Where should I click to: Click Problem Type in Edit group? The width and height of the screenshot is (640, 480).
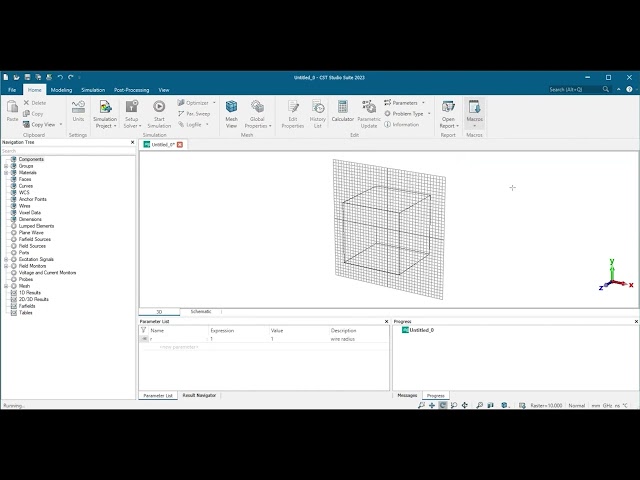[404, 114]
